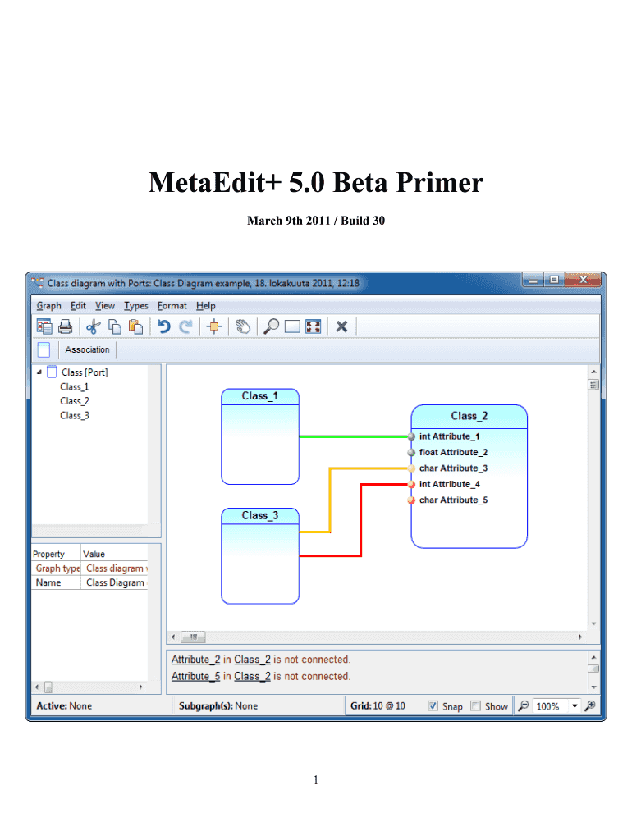
Task: Click the Cut scissors icon
Action: pyautogui.click(x=92, y=326)
